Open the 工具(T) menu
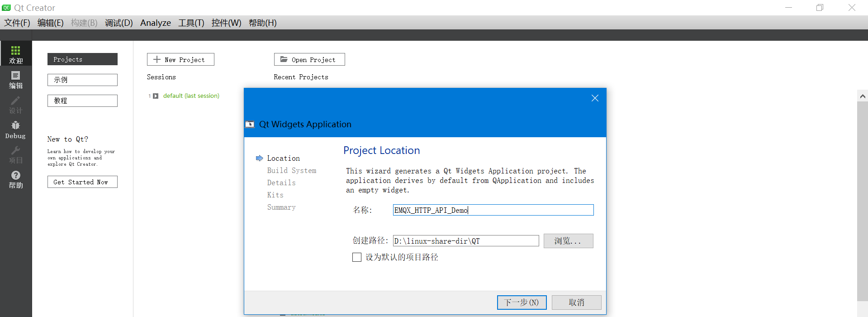This screenshot has width=868, height=317. click(x=191, y=23)
